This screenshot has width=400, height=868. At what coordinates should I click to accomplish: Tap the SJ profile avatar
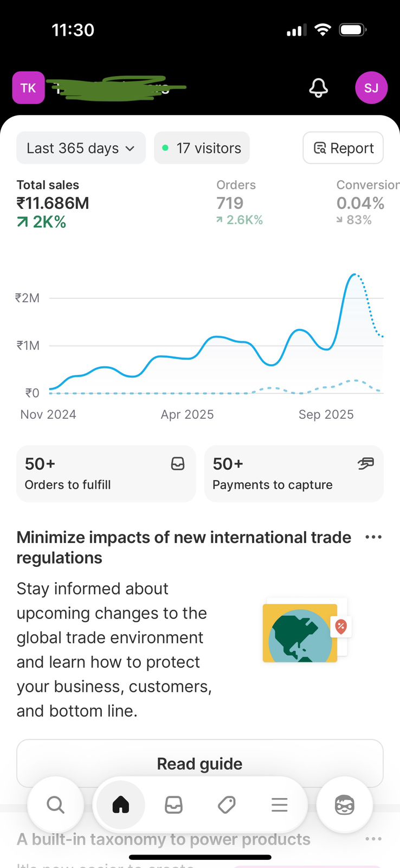click(371, 87)
